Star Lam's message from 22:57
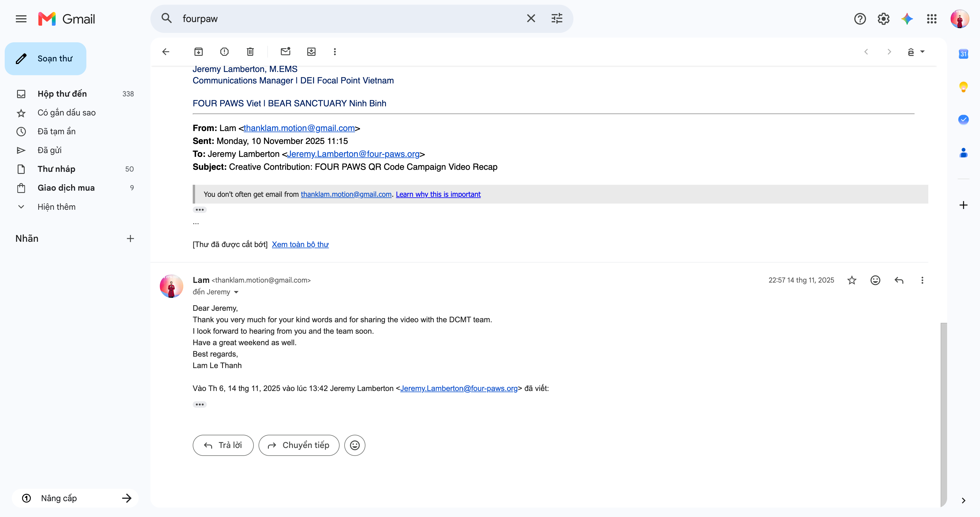The width and height of the screenshot is (980, 517). point(852,280)
